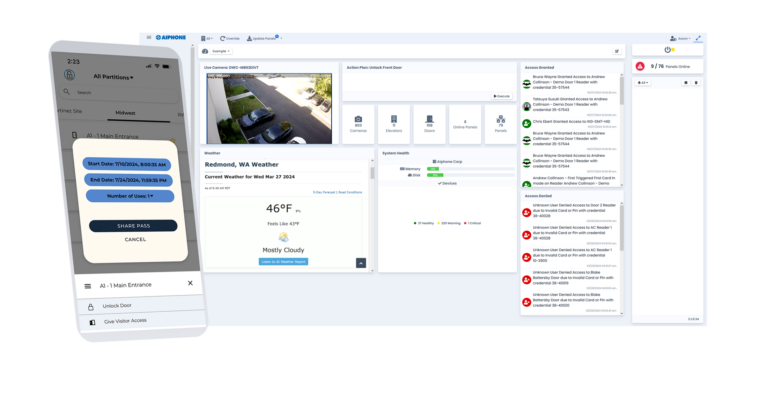The height and width of the screenshot is (403, 768).
Task: Click the Road Conditions link
Action: tap(350, 192)
